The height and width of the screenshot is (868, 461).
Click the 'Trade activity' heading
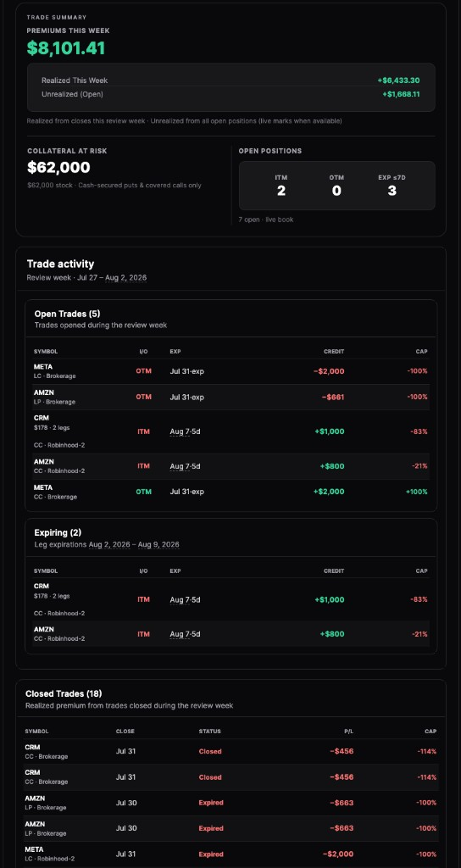click(x=60, y=264)
